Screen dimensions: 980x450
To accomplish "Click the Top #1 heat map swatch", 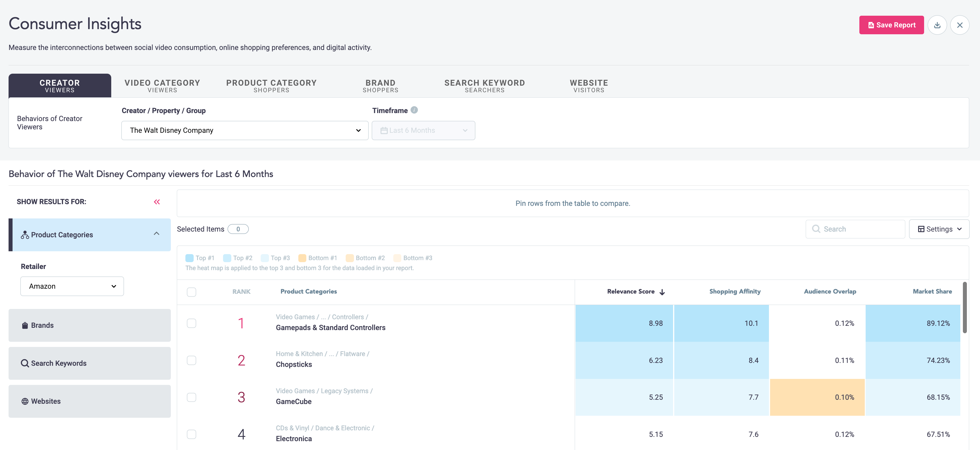I will [x=189, y=258].
